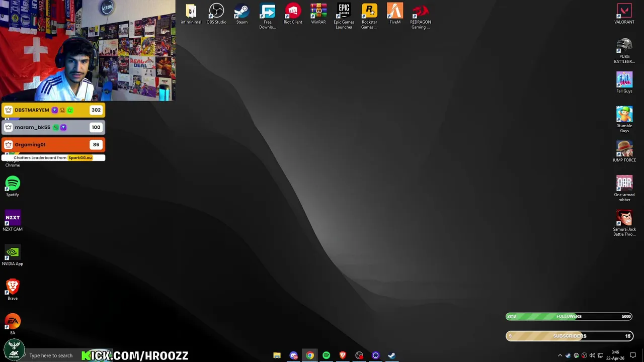Launch Epic Games Launcher shortcut

click(x=344, y=17)
